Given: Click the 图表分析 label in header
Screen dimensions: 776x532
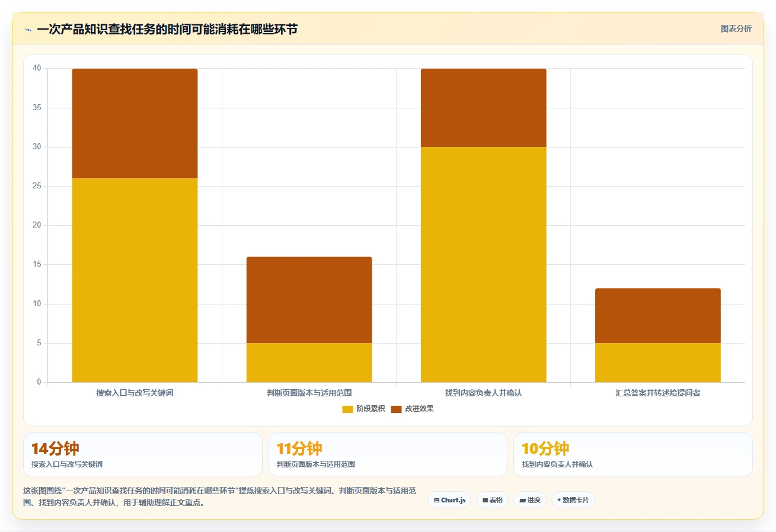Looking at the screenshot, I should click(736, 28).
